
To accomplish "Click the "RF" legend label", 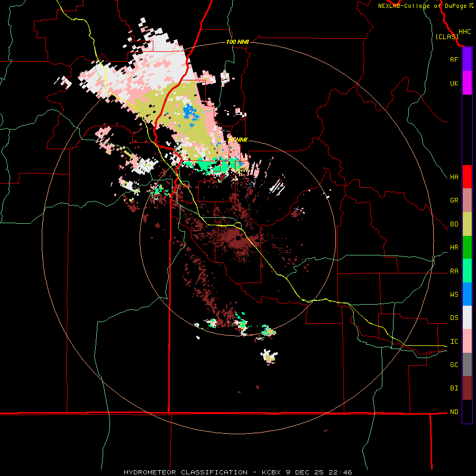I will click(454, 59).
